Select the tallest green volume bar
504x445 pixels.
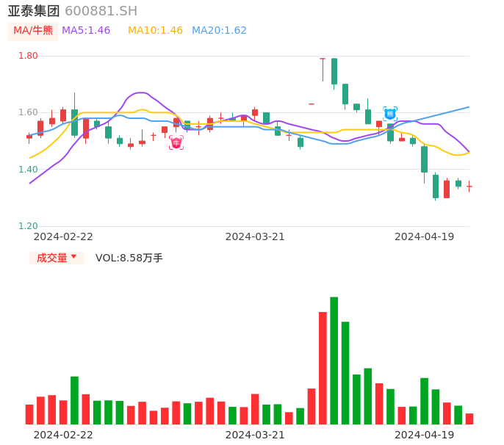click(x=334, y=361)
